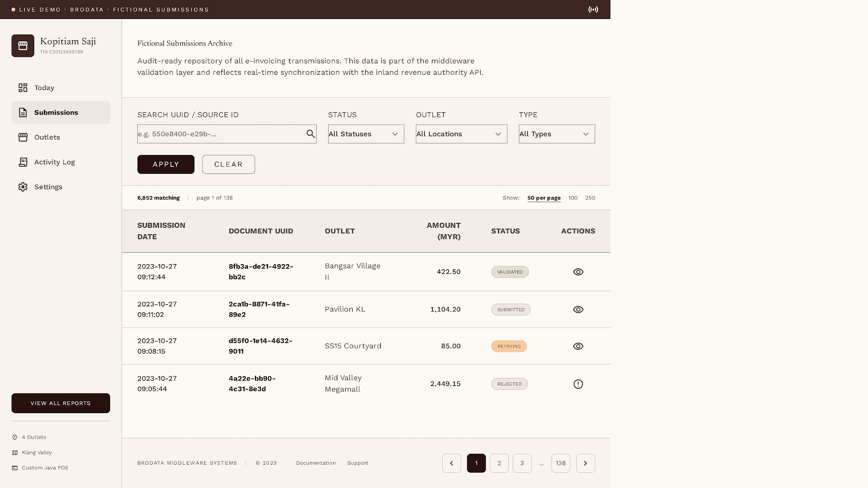
Task: Open the All Locations outlet dropdown
Action: (462, 134)
